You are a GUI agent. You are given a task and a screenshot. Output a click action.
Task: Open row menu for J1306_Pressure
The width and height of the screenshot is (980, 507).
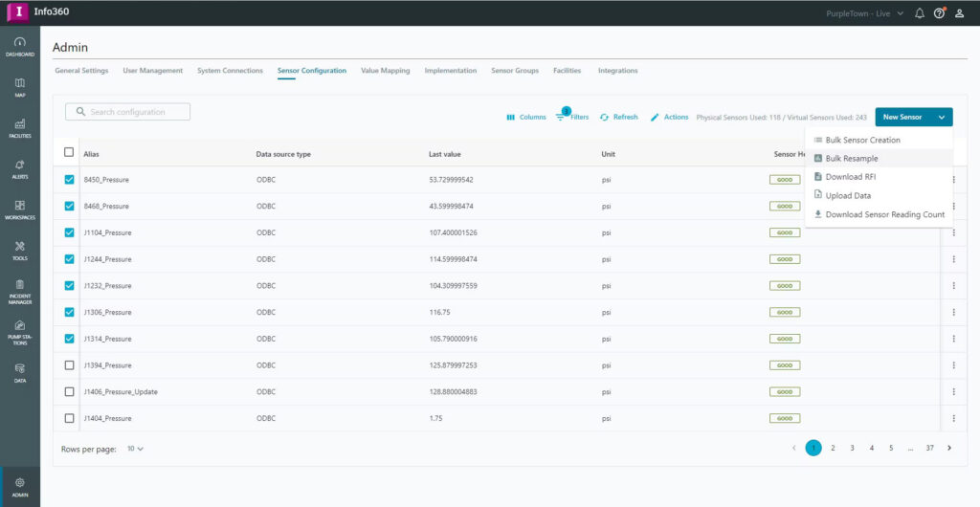click(954, 312)
